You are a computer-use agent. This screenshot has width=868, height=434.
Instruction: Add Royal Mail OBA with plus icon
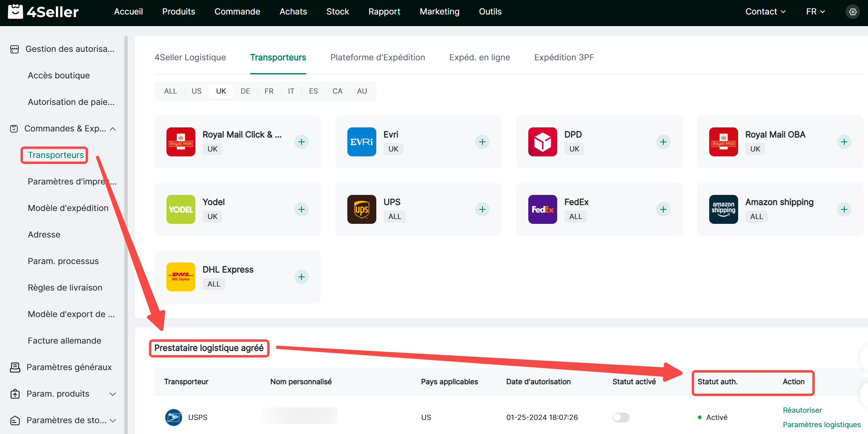(x=844, y=142)
